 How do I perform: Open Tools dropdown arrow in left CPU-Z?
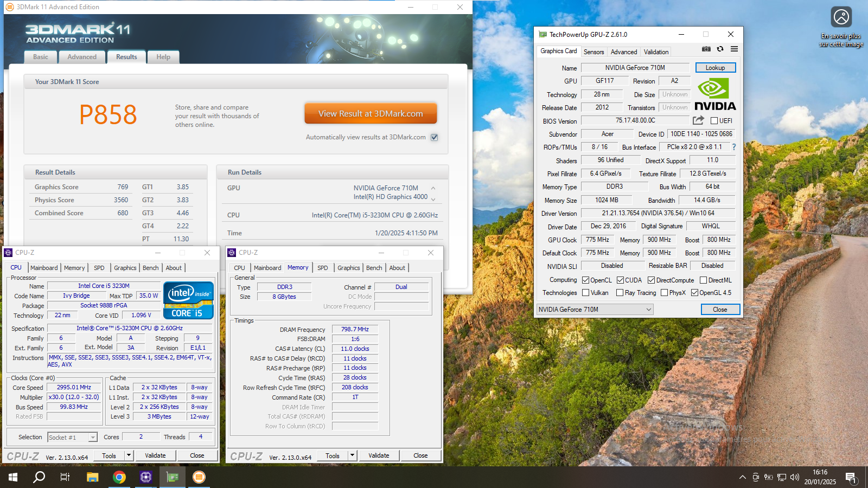point(129,455)
